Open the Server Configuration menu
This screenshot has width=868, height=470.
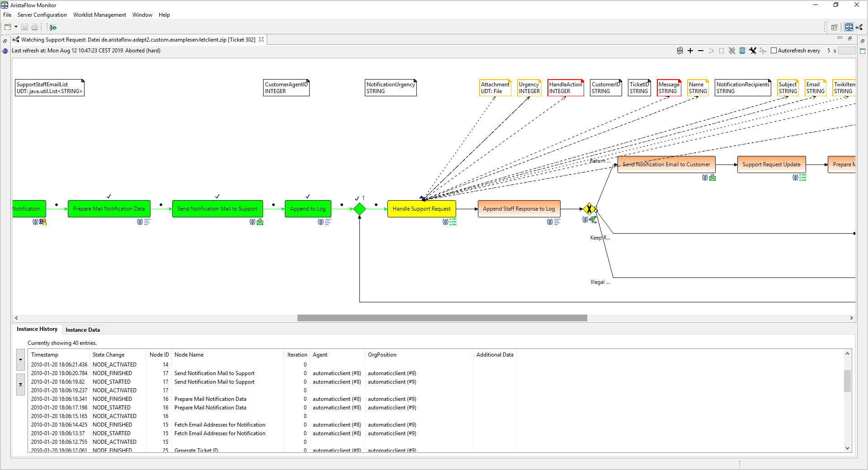[x=42, y=15]
